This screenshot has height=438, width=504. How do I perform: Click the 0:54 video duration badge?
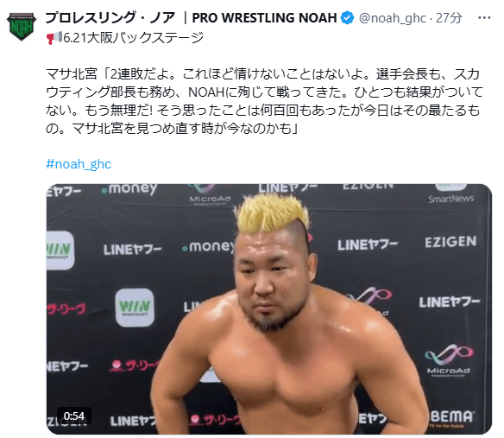pos(74,416)
